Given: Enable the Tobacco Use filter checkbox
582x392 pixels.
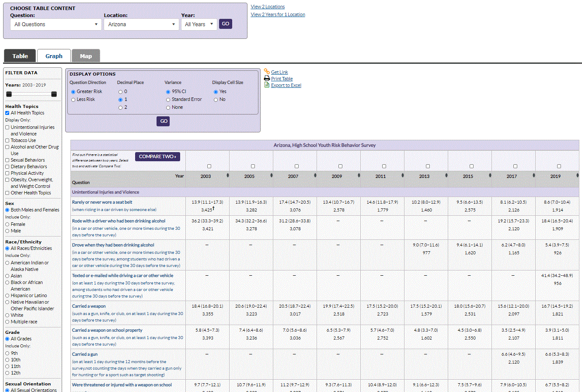Looking at the screenshot, I should coord(7,140).
